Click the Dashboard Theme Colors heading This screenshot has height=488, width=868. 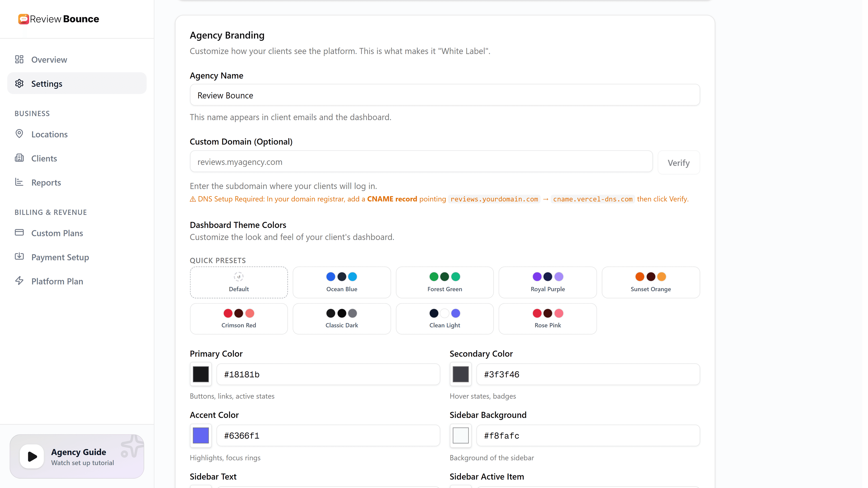click(238, 225)
